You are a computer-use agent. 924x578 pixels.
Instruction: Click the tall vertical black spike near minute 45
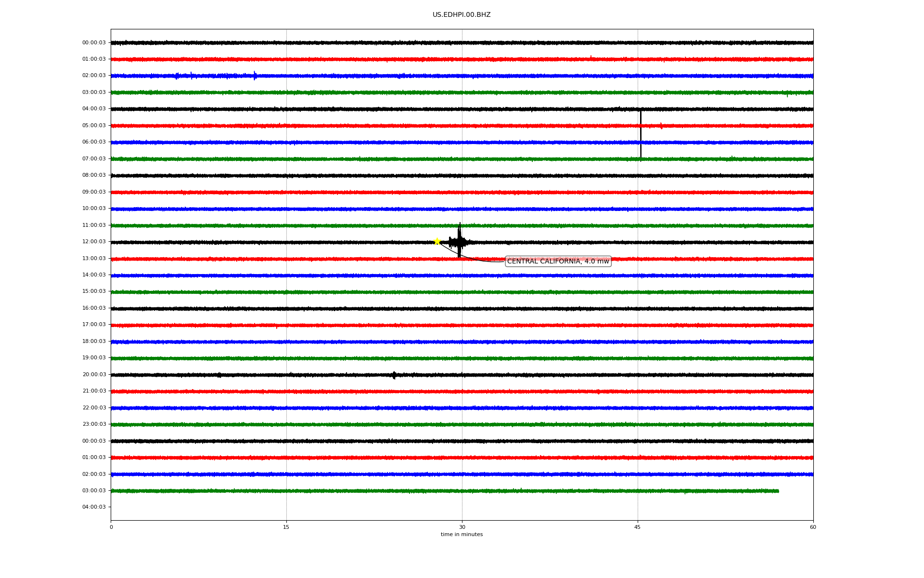pyautogui.click(x=641, y=135)
